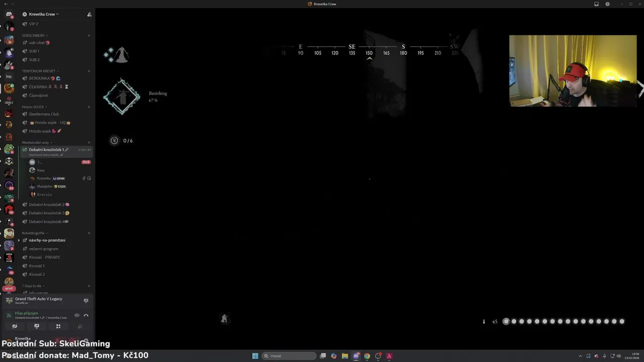Screen dimensions: 644x362
Task: Turn on camera in voice panel
Action: (15, 326)
